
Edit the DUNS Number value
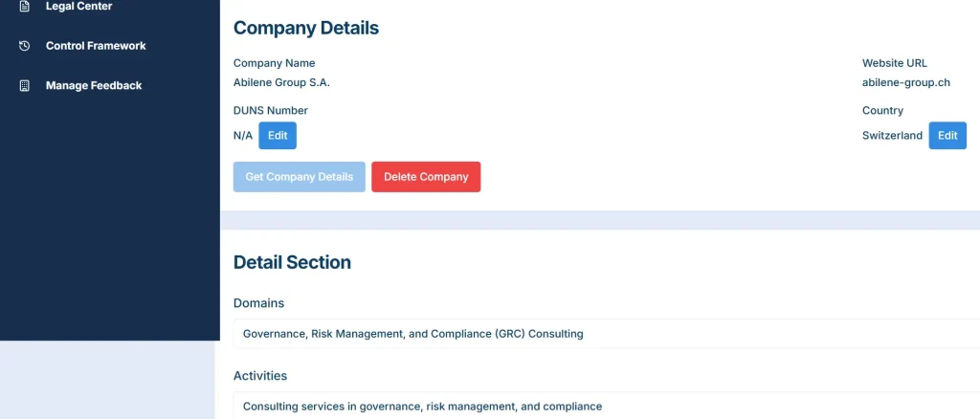tap(278, 136)
